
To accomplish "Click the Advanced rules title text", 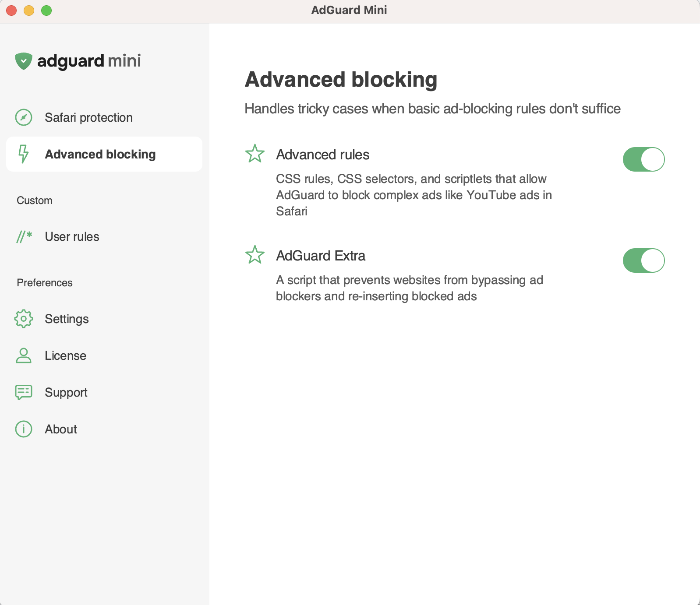I will (323, 155).
